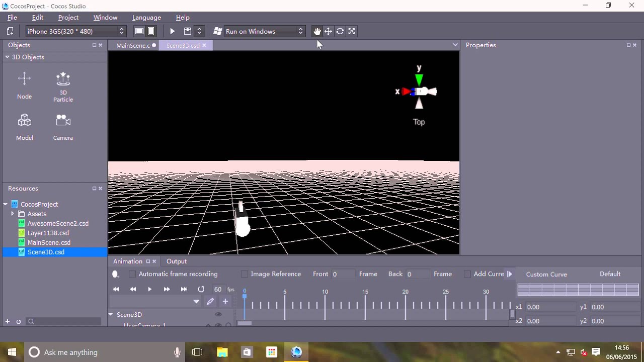The width and height of the screenshot is (644, 362).
Task: Step to previous frame
Action: tap(133, 289)
